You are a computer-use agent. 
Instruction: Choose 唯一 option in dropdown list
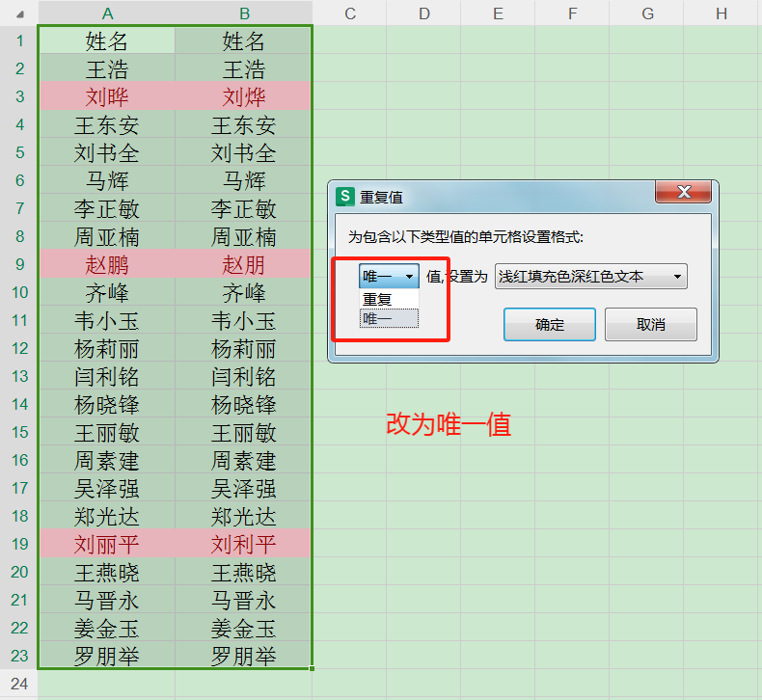click(x=389, y=319)
